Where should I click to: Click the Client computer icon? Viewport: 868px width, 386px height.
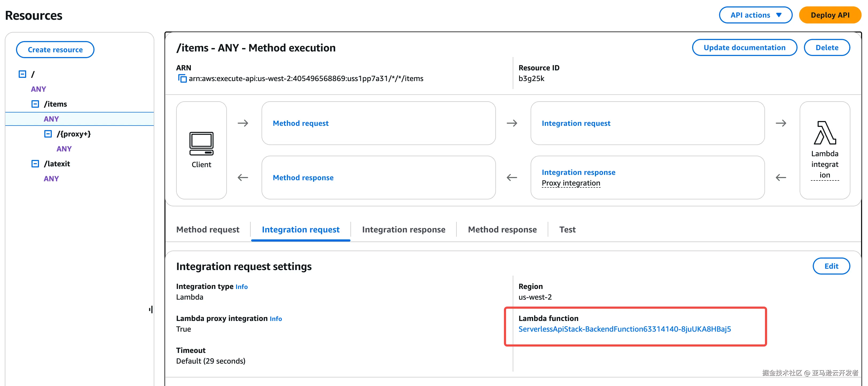pyautogui.click(x=201, y=144)
